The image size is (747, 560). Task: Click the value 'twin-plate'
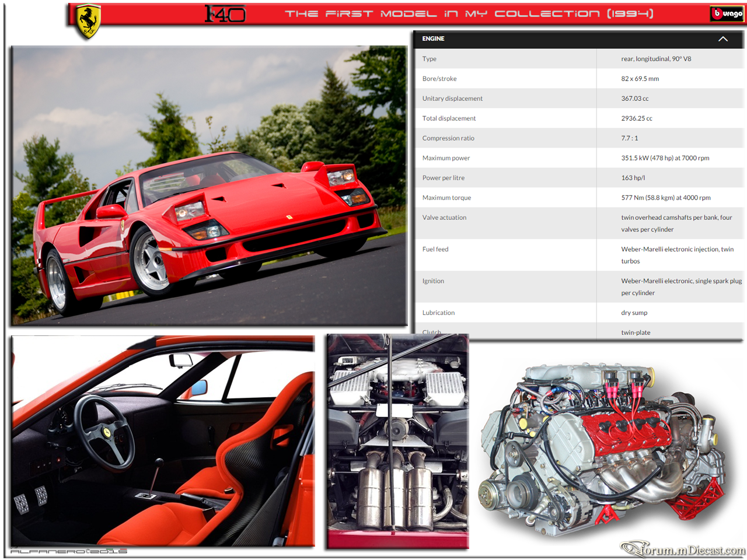pyautogui.click(x=636, y=332)
